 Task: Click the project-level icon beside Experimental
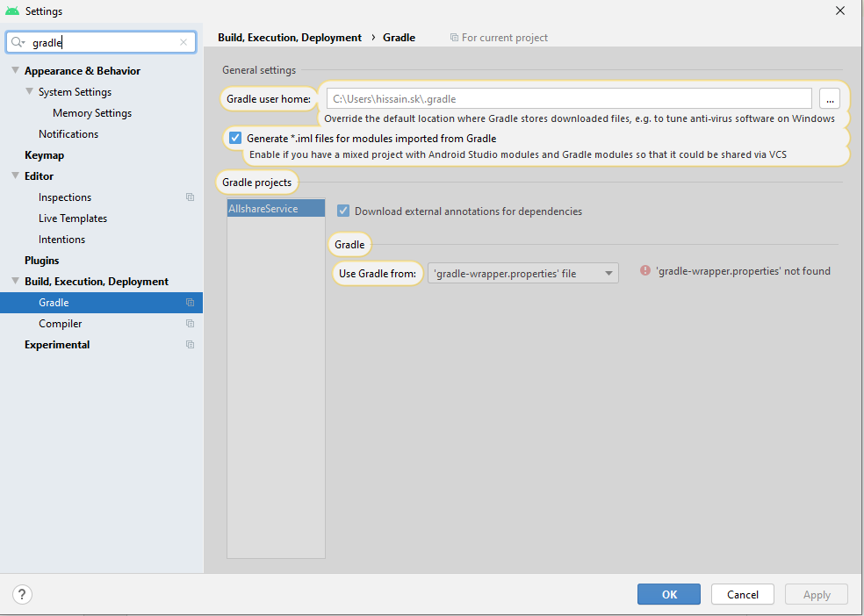[x=191, y=345]
